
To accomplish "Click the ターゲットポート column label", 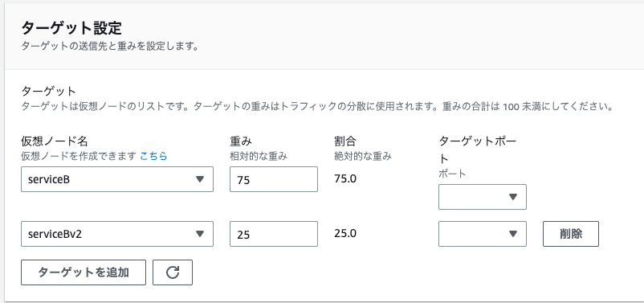I will point(477,150).
